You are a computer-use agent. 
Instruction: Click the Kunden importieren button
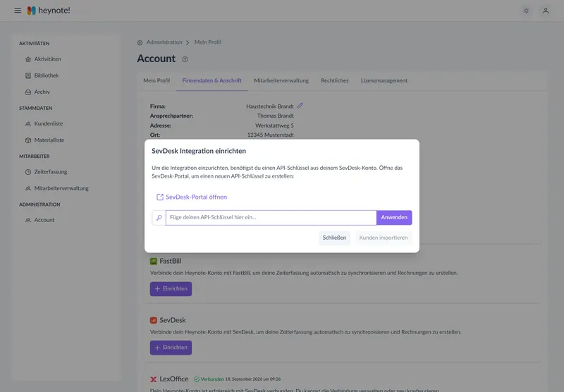click(384, 238)
